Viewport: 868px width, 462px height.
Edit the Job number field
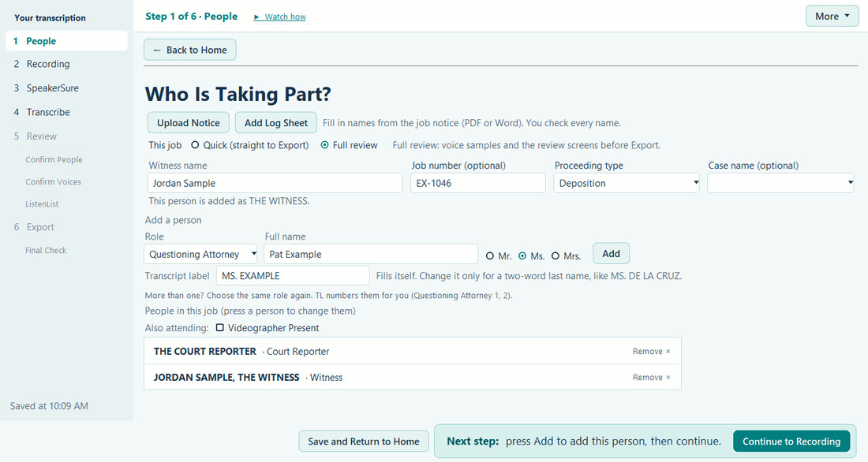(x=477, y=183)
